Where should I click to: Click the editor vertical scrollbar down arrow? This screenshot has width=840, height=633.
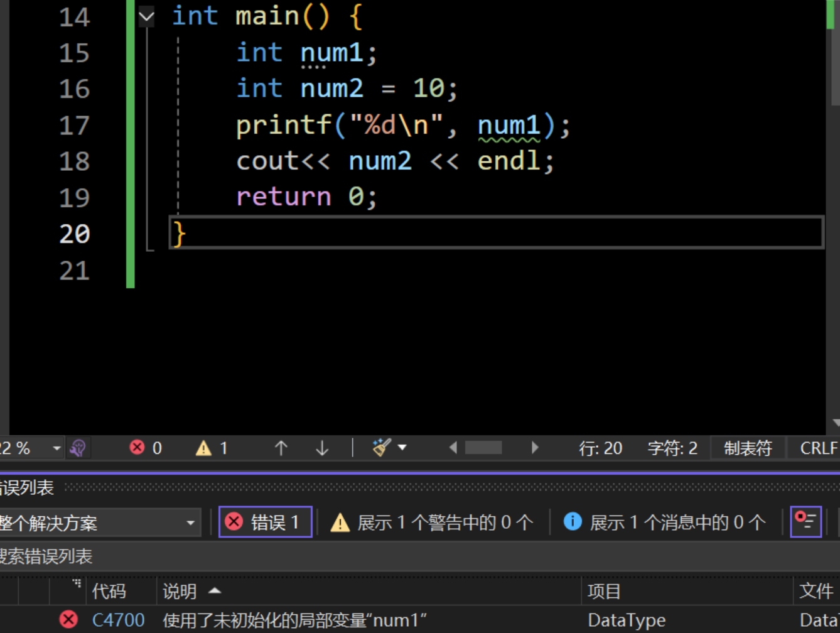[836, 423]
